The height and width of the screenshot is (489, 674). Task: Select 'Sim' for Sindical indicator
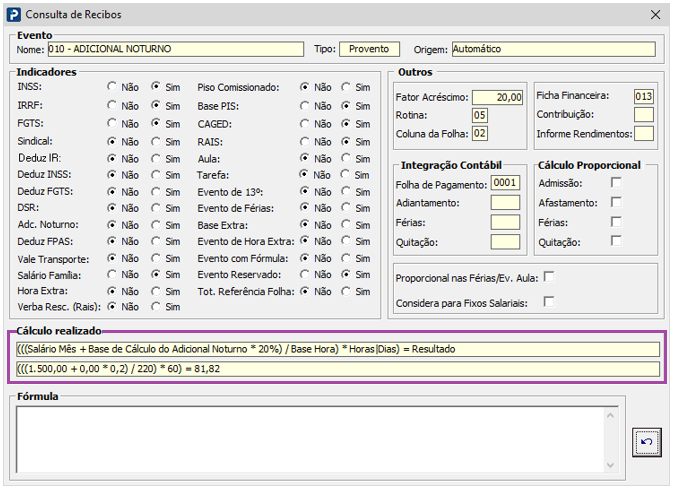(157, 142)
